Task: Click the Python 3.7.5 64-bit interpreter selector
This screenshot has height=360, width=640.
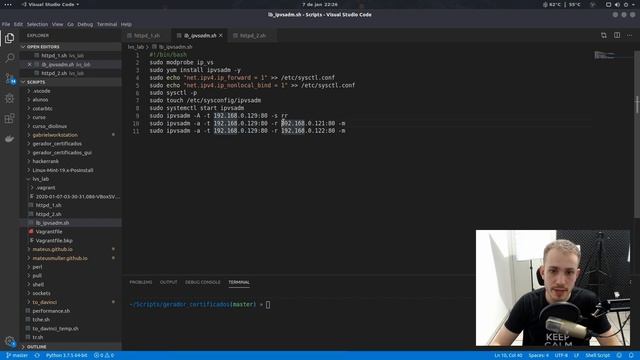Action: [67, 356]
